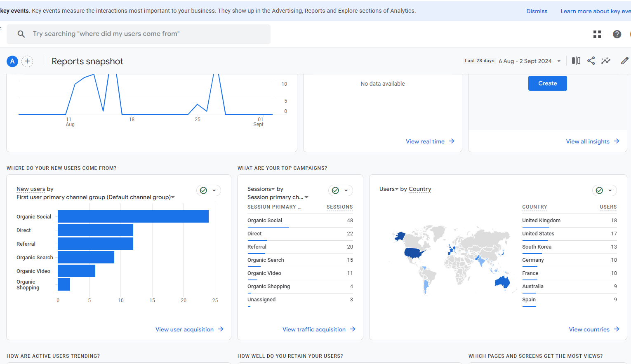Screen dimensions: 631x364
Task: Click check status icon on Country card
Action: click(599, 190)
